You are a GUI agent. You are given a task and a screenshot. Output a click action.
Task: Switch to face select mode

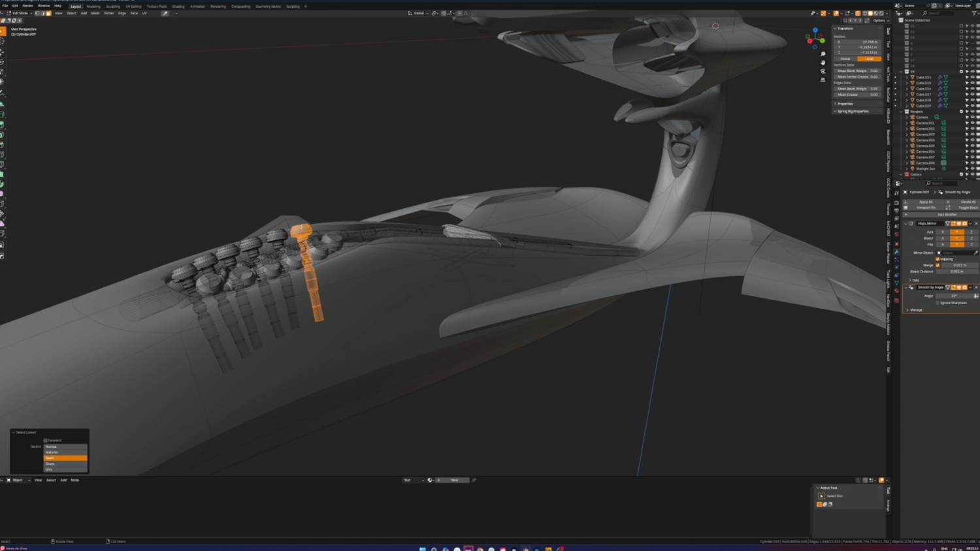(48, 13)
